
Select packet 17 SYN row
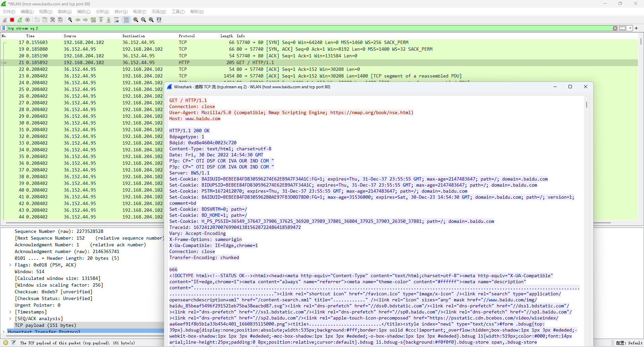(319, 43)
